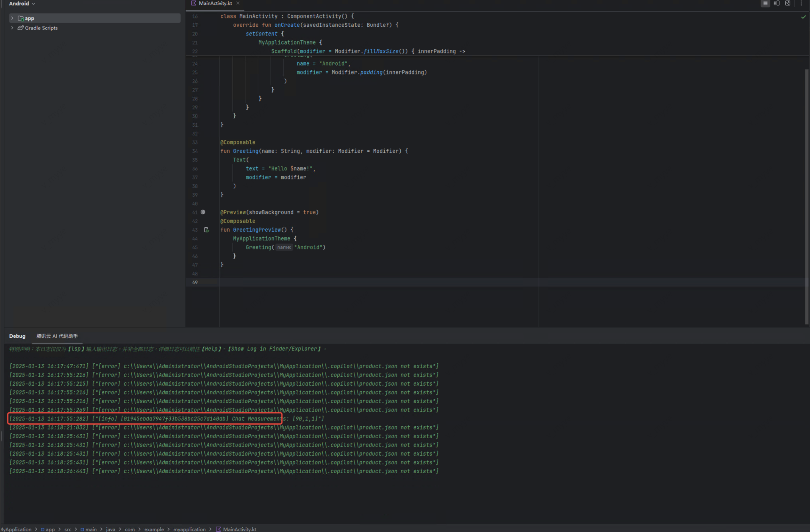The image size is (810, 532).
Task: Click the run preview gutter icon at GreetingPreview
Action: [206, 230]
